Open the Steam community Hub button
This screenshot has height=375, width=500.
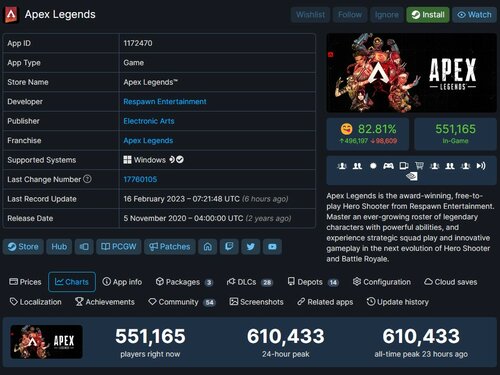coord(59,247)
